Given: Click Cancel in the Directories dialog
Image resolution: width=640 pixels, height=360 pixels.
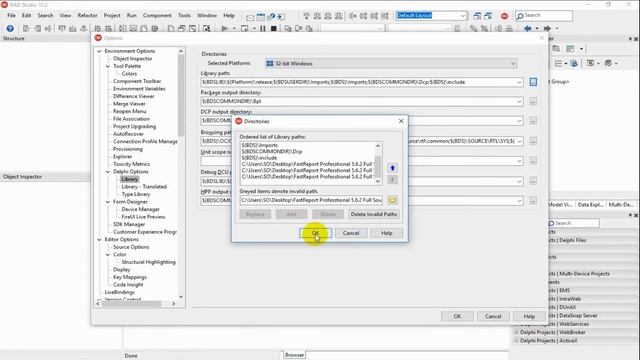Looking at the screenshot, I should coord(351,233).
